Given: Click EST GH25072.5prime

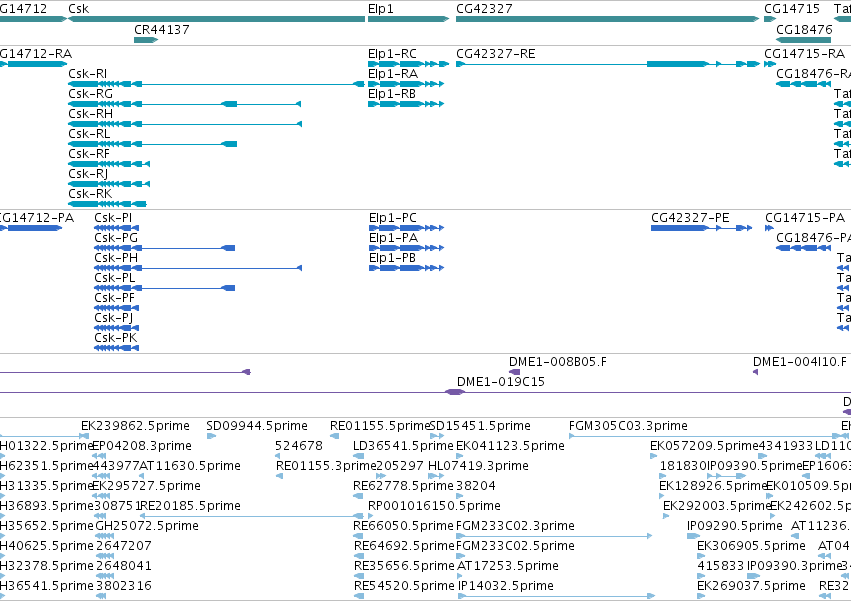Looking at the screenshot, I should click(147, 526).
